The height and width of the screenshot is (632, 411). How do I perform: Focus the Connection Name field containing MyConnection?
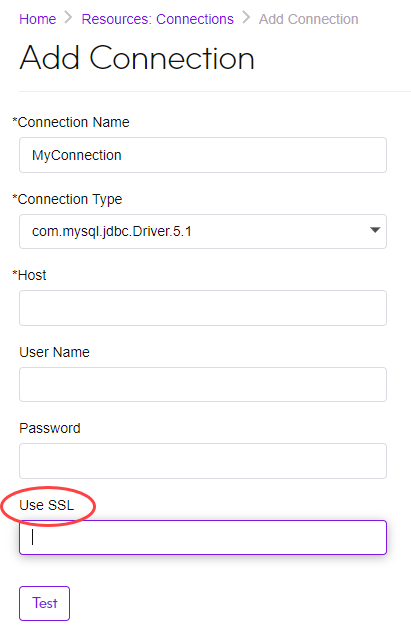tap(203, 155)
